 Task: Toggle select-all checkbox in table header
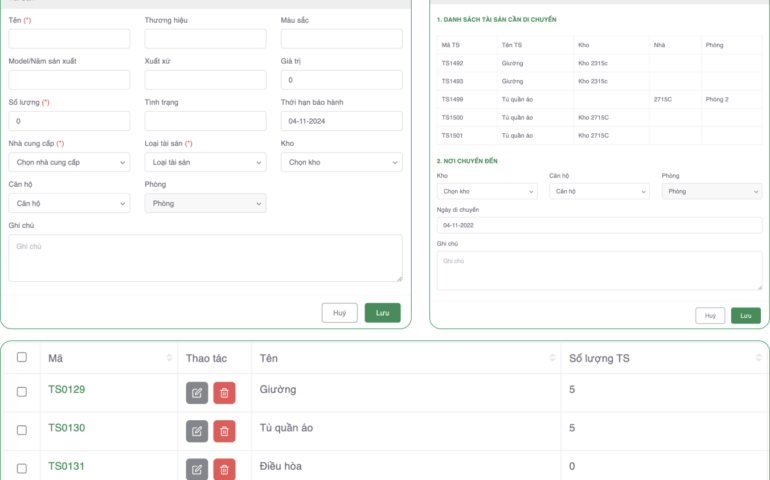pyautogui.click(x=22, y=358)
